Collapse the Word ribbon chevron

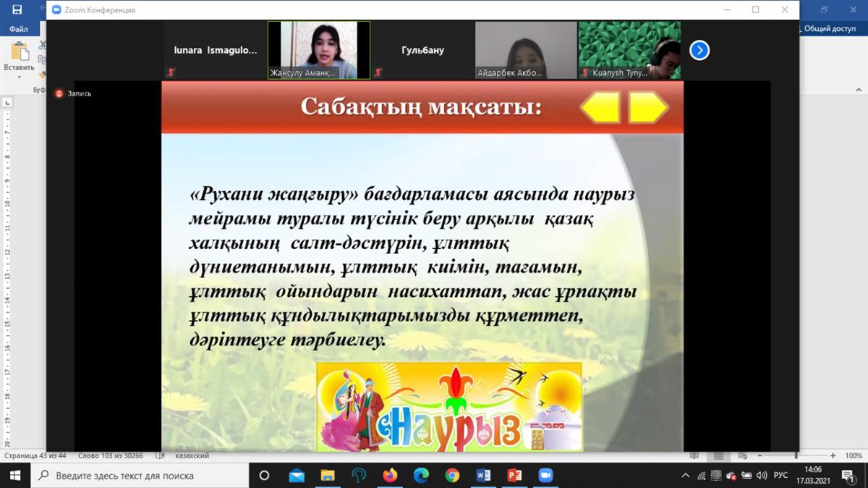[x=860, y=91]
